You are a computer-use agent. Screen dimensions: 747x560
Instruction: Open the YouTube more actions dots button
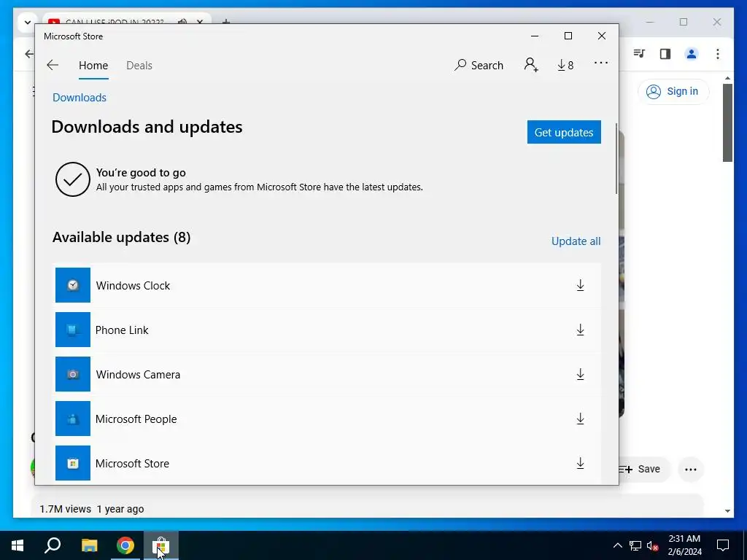(x=690, y=469)
